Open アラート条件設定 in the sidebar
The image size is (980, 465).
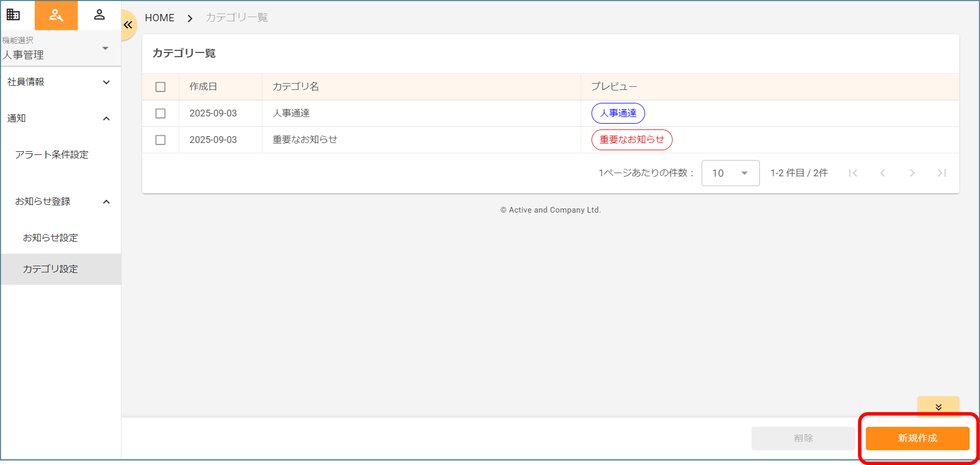pos(52,155)
